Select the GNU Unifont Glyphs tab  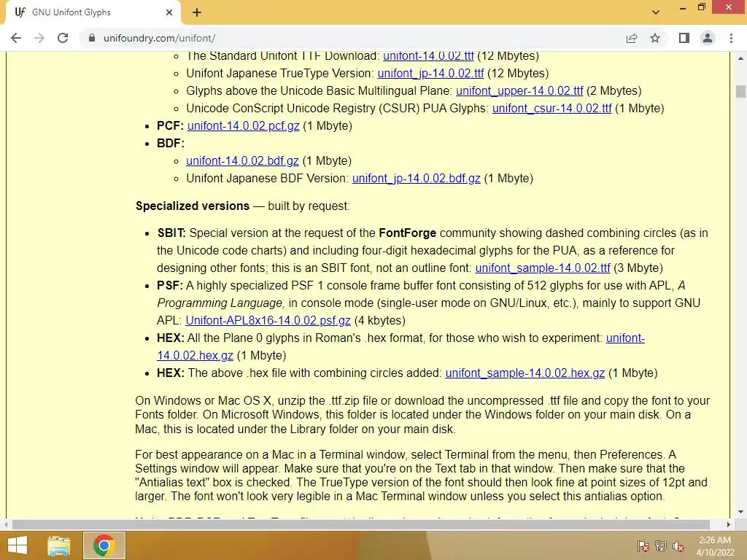click(93, 12)
